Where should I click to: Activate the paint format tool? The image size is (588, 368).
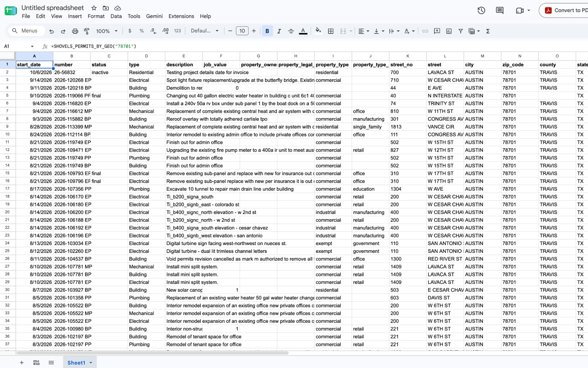87,31
